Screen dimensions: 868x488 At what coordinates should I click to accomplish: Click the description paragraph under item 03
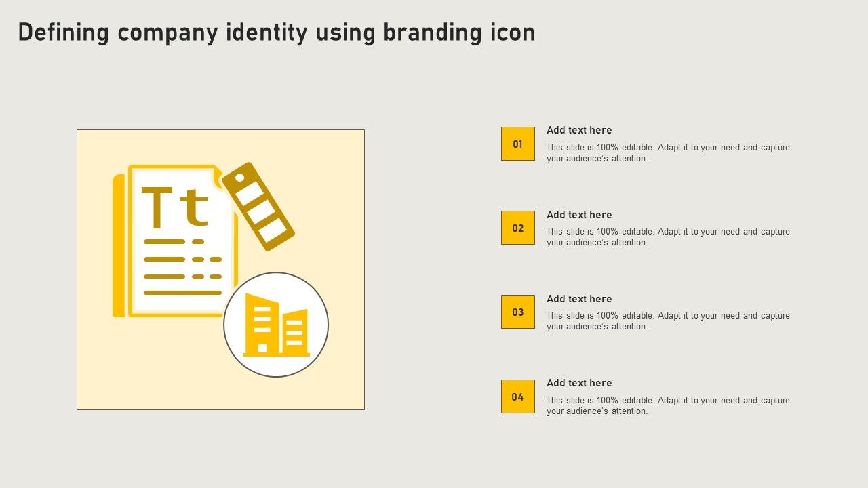pos(668,321)
